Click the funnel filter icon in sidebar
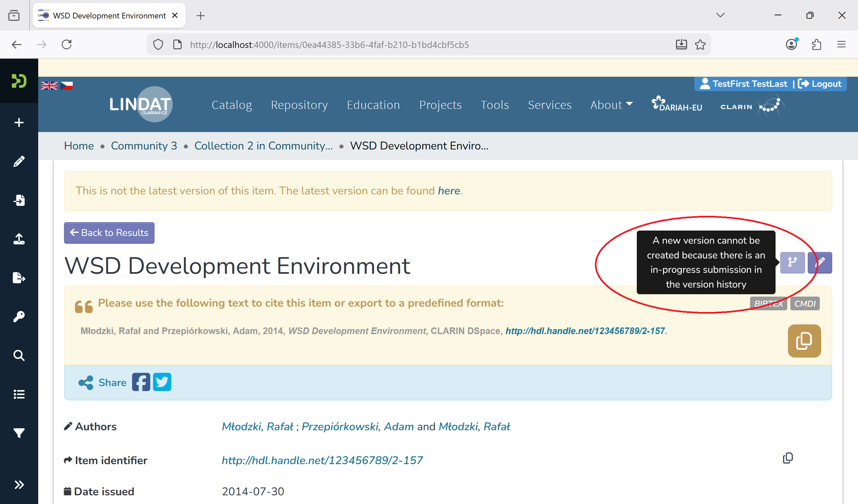858x504 pixels. 19,433
